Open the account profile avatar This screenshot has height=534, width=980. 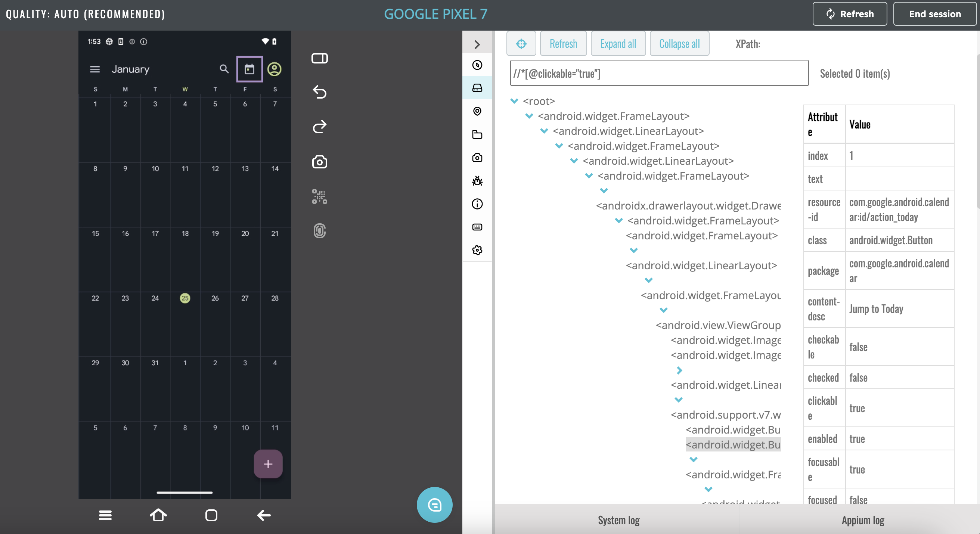pos(274,69)
